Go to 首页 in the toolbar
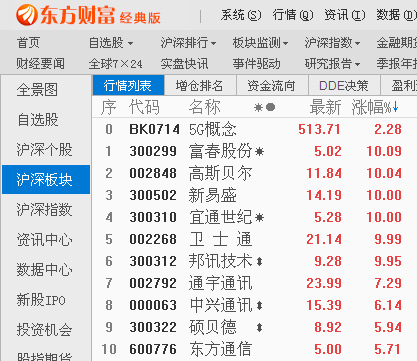417x361 pixels. (28, 43)
